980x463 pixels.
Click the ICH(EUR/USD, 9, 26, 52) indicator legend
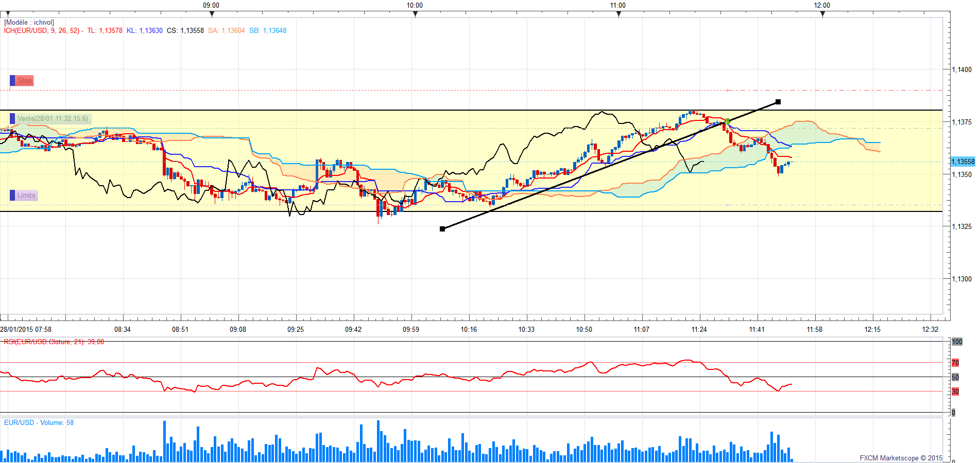[42, 31]
